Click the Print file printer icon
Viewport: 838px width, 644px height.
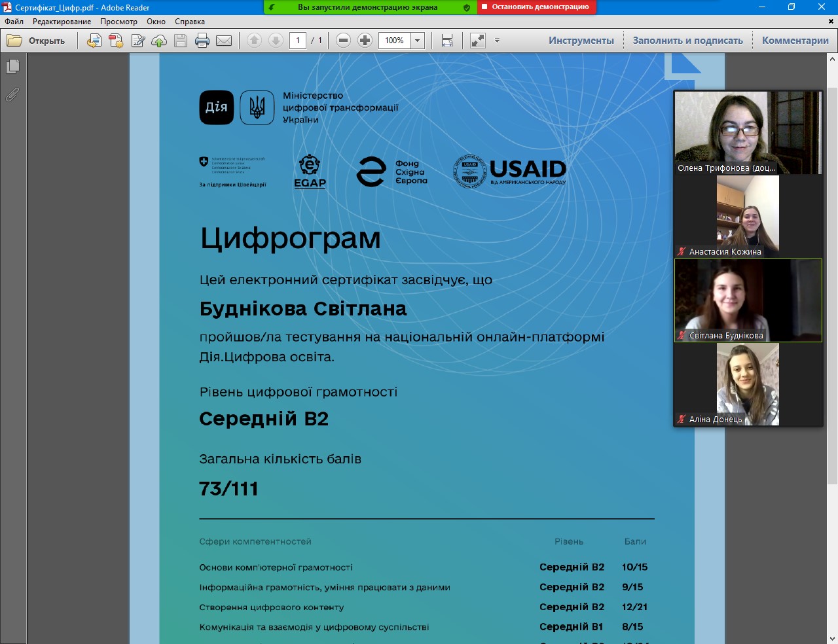pos(202,41)
